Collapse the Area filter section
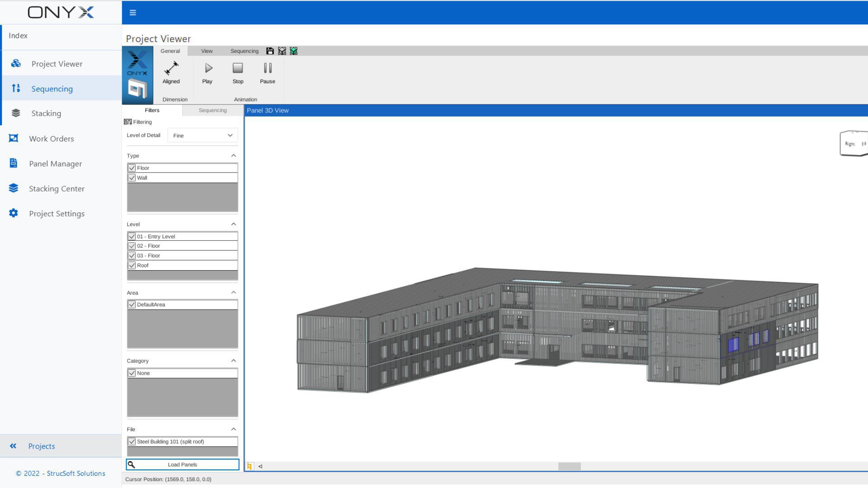The height and width of the screenshot is (488, 868). pyautogui.click(x=233, y=292)
